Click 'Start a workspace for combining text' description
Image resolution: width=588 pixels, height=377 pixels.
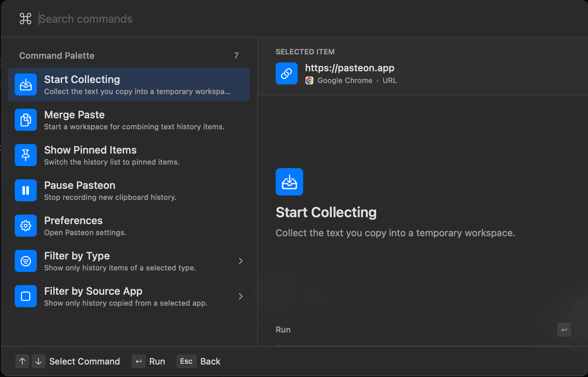pos(135,127)
